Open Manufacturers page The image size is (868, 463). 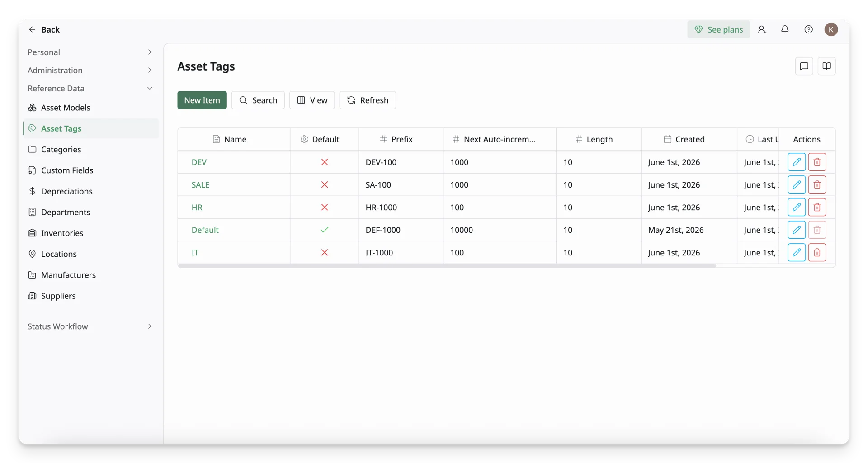click(x=90, y=275)
